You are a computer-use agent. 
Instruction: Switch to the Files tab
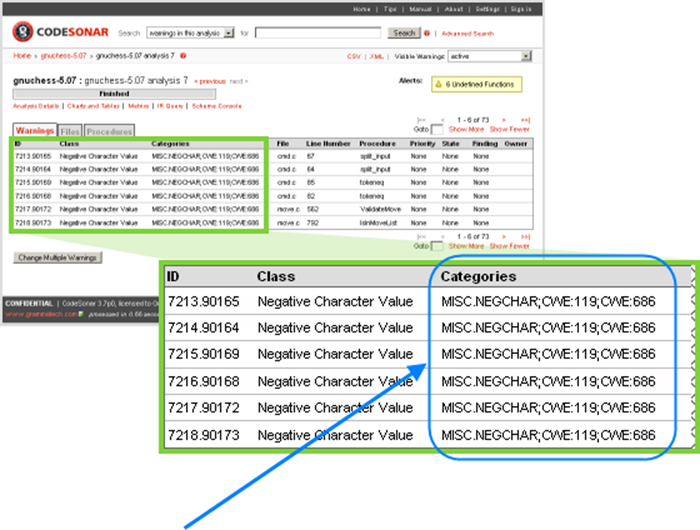pyautogui.click(x=70, y=131)
